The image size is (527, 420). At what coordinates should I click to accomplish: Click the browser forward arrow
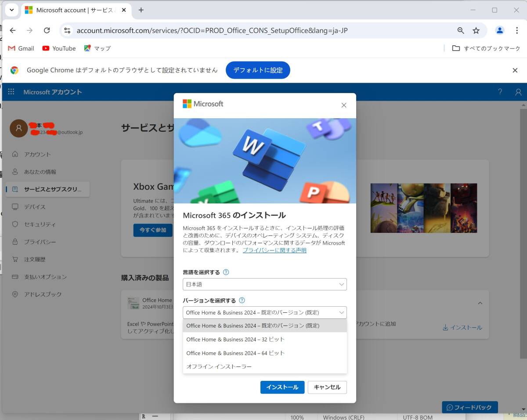tap(29, 30)
